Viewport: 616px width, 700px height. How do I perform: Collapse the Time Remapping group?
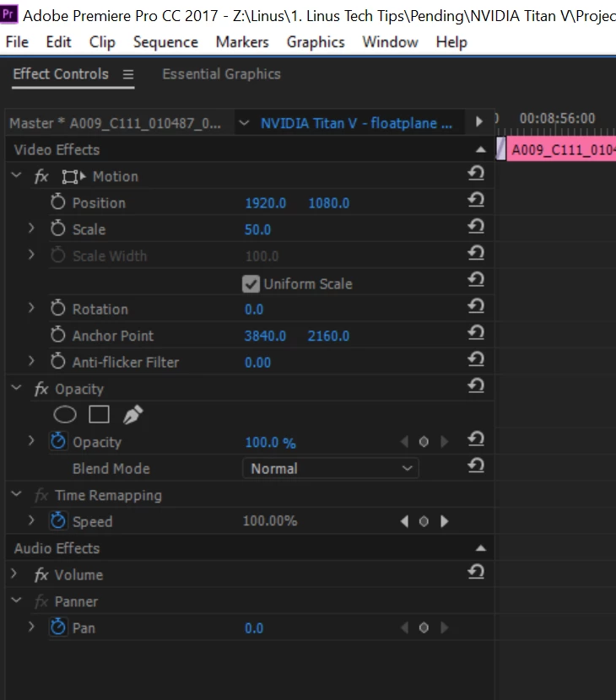point(17,493)
